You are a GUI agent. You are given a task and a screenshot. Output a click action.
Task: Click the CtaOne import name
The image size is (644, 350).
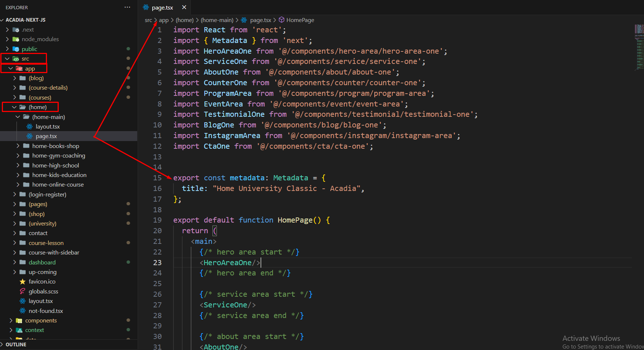[217, 146]
